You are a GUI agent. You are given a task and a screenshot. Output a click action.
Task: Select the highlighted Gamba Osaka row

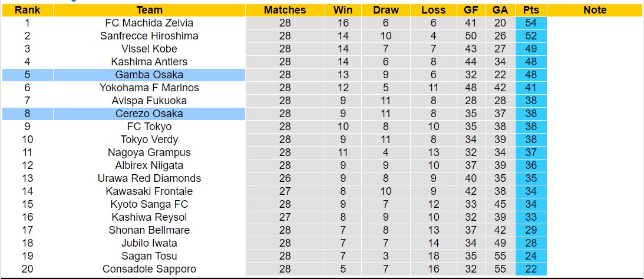pos(149,75)
